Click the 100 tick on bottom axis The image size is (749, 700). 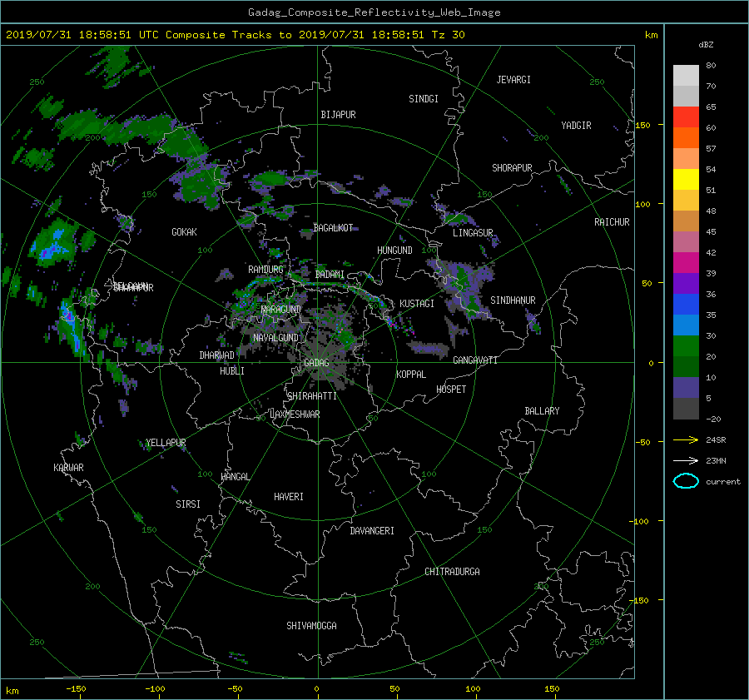tap(473, 688)
